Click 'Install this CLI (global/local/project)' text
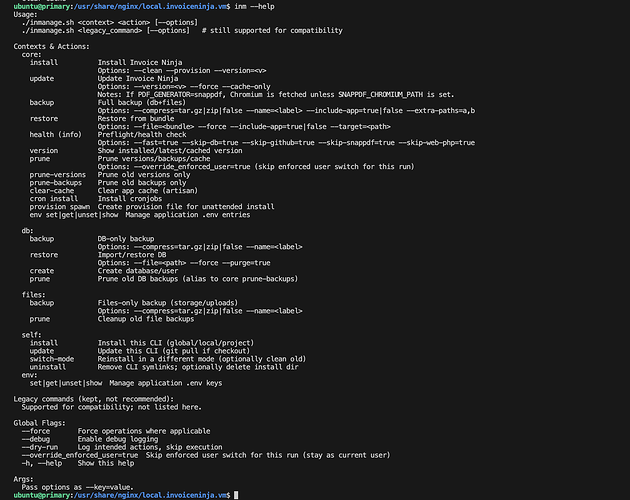This screenshot has width=630, height=500. [176, 343]
